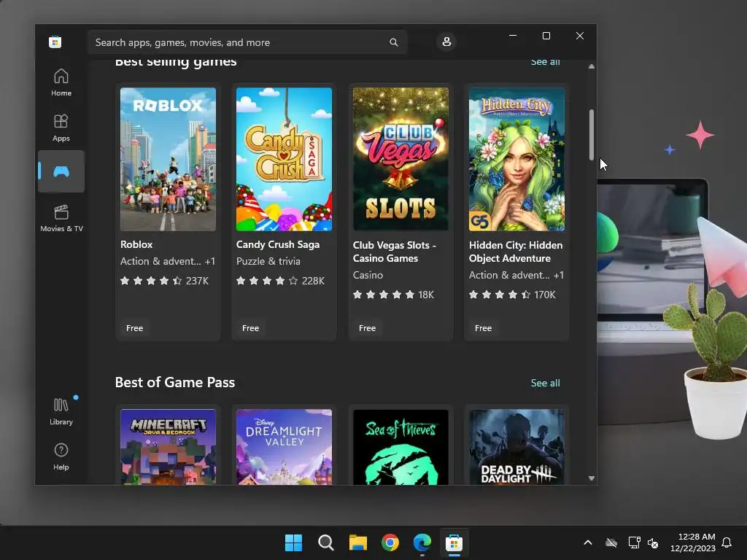Click See all for Best selling games
This screenshot has height=560, width=747.
click(x=546, y=62)
